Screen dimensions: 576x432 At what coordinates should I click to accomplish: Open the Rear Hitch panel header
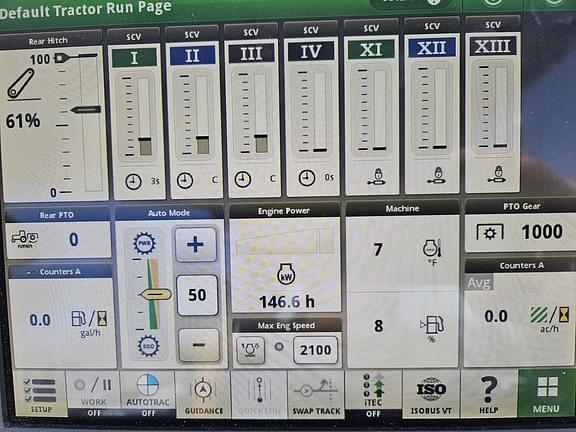tap(48, 41)
